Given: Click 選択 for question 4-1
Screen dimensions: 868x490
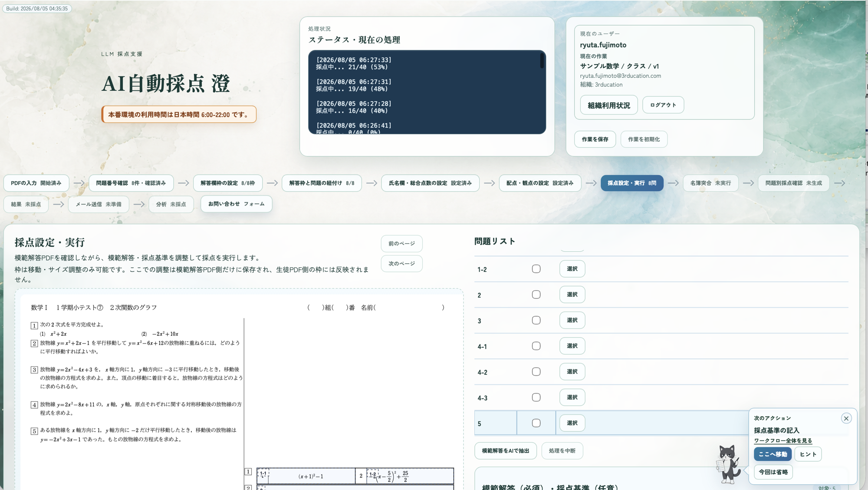Looking at the screenshot, I should pyautogui.click(x=572, y=346).
